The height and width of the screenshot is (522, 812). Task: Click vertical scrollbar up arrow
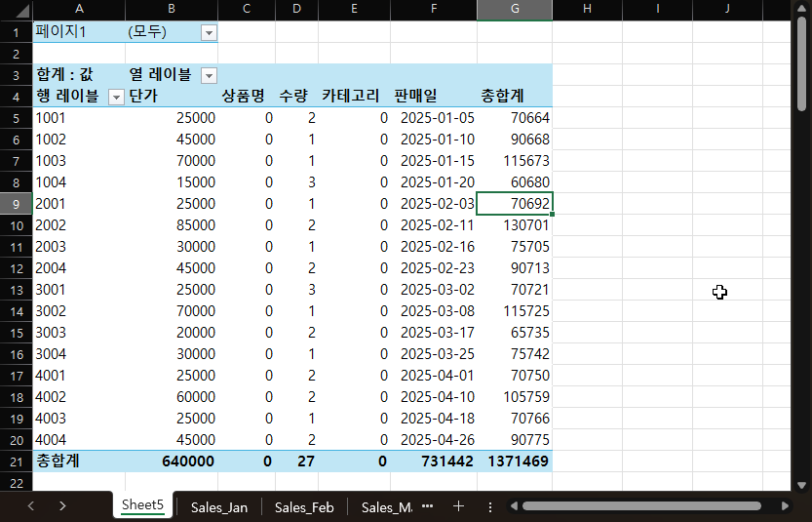pyautogui.click(x=801, y=9)
